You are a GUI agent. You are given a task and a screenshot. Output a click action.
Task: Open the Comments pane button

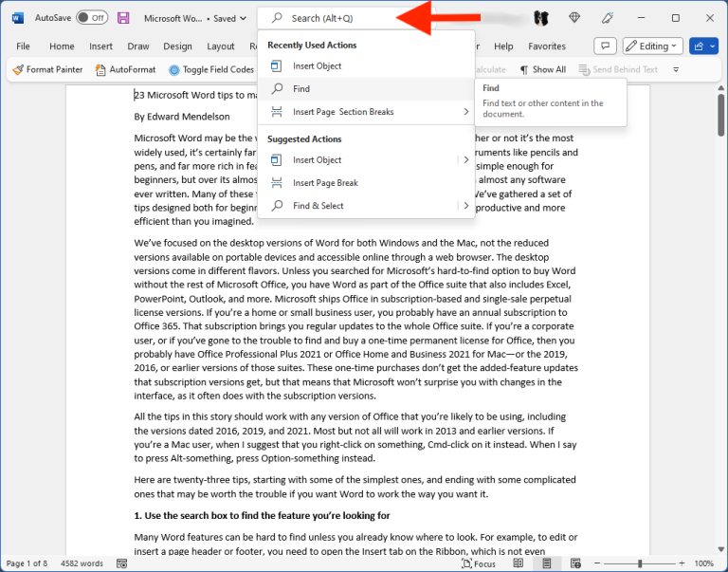[605, 46]
